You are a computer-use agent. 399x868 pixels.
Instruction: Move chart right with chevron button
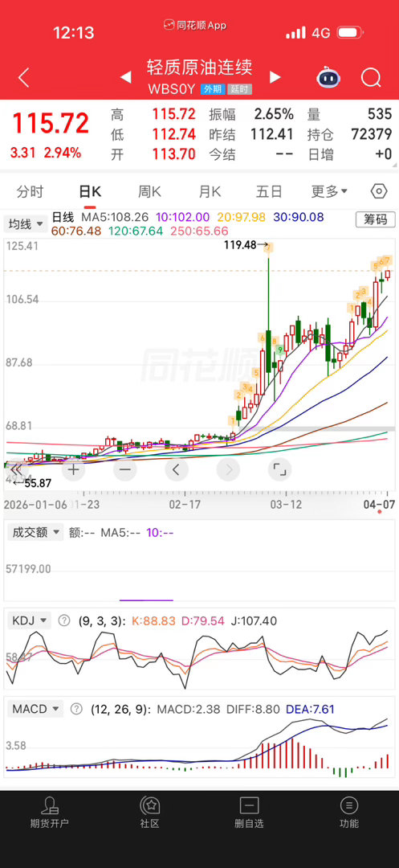(228, 470)
